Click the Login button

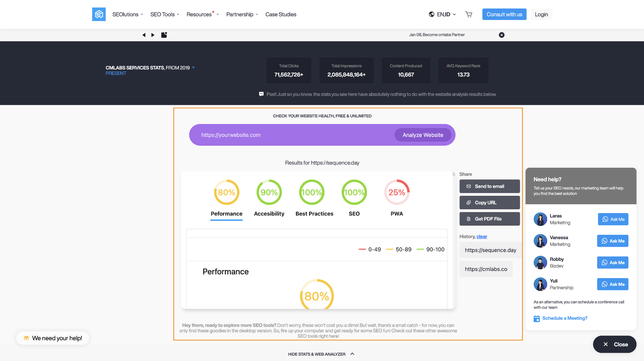point(541,14)
